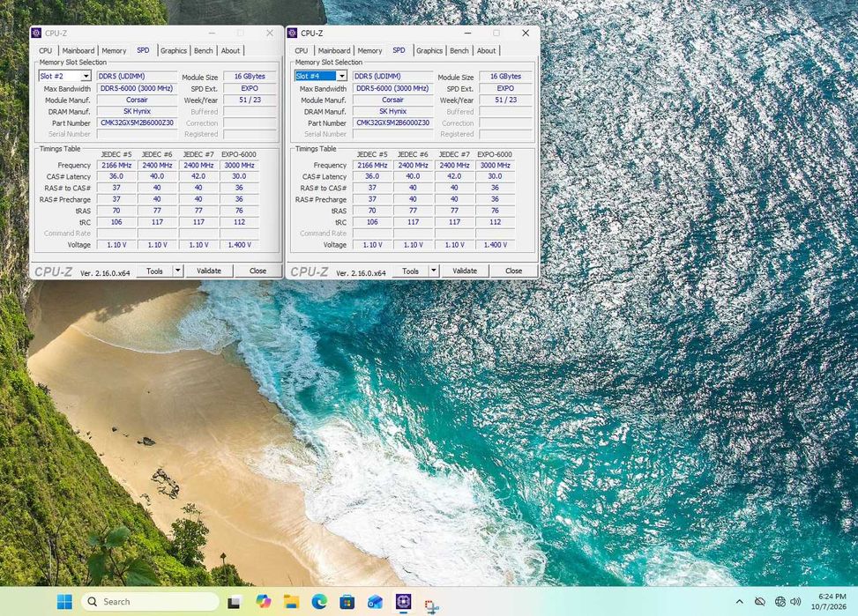Open the About tab in the Slot #2 window
The image size is (858, 616).
[x=230, y=50]
